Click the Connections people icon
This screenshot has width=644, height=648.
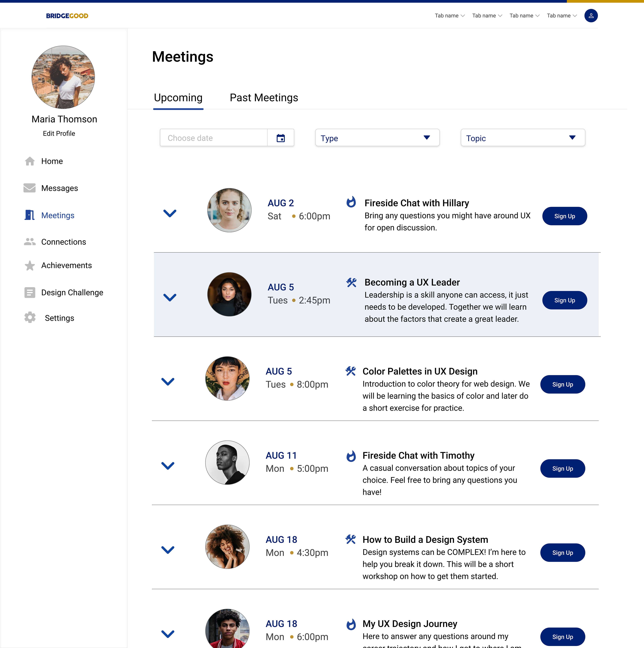[x=30, y=242]
